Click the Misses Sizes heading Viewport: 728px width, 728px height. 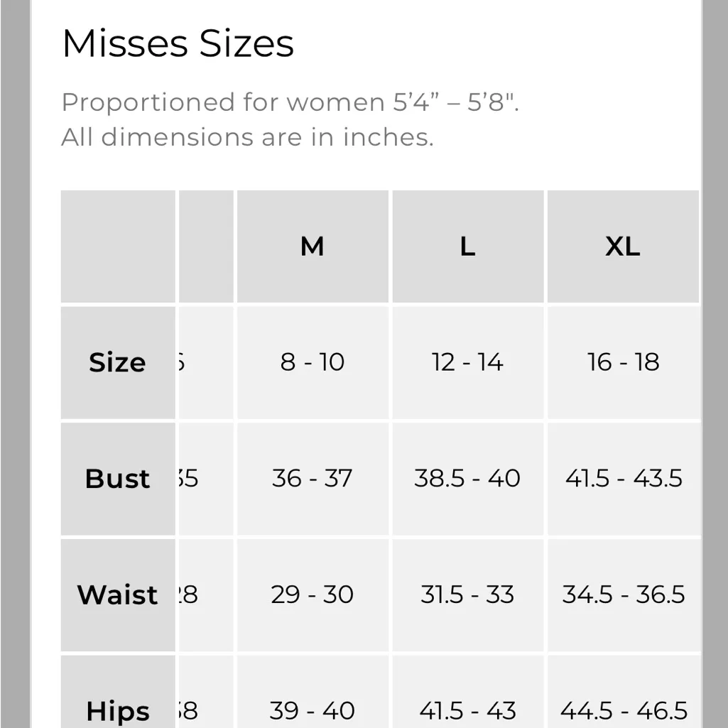178,44
